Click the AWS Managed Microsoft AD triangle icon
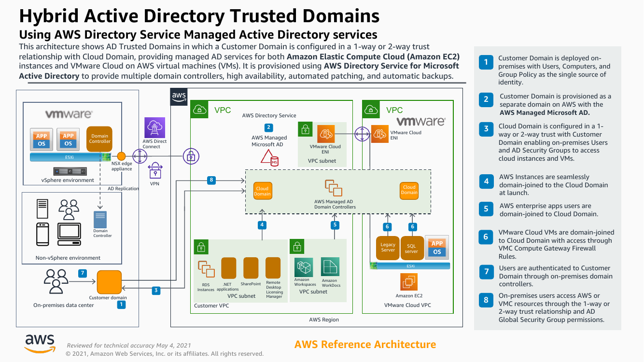This screenshot has width=644, height=362. pyautogui.click(x=269, y=158)
